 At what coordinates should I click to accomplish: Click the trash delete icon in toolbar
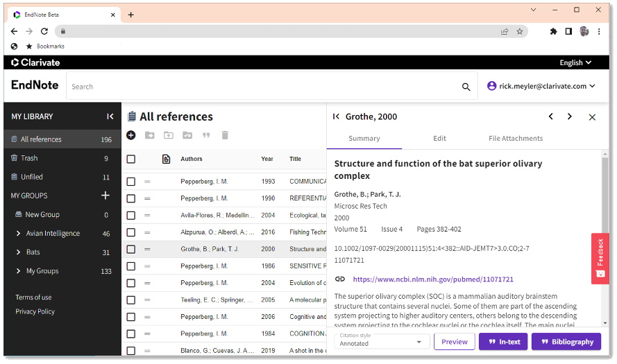225,135
